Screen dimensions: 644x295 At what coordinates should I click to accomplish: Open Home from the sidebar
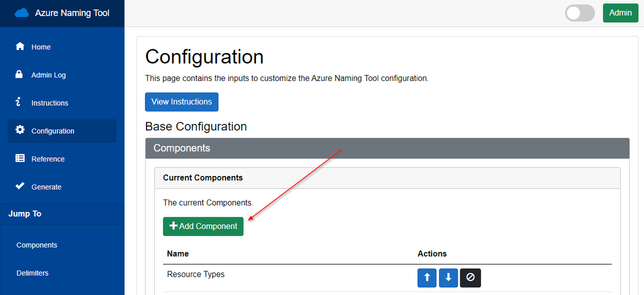[62, 47]
